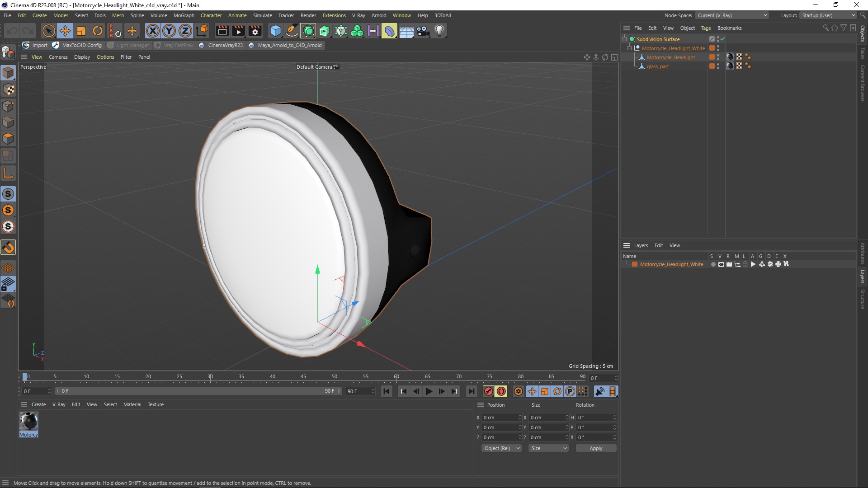This screenshot has width=868, height=488.
Task: Click Subdivision Surface layer swatch
Action: pos(712,39)
